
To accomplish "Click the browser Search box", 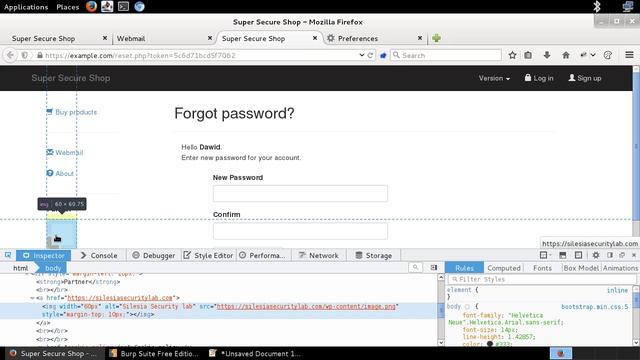I will (x=446, y=55).
